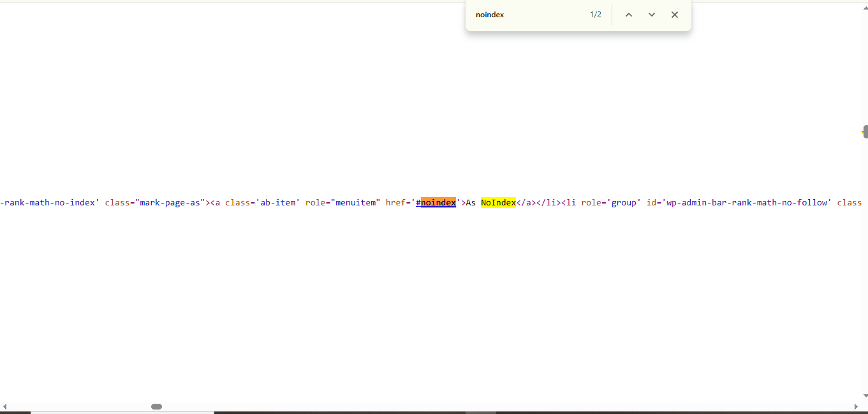Click the closing </a></li> tags
Screen dimensions: 868x414
(x=538, y=203)
